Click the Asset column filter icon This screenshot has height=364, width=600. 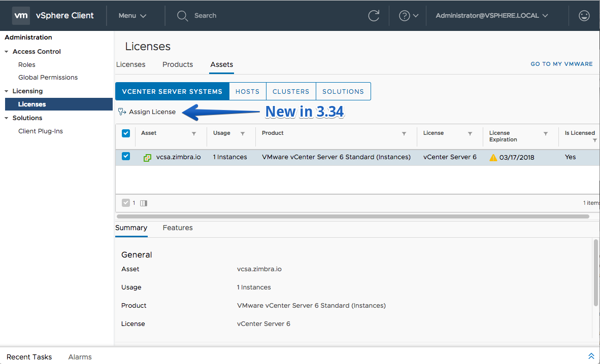click(194, 133)
